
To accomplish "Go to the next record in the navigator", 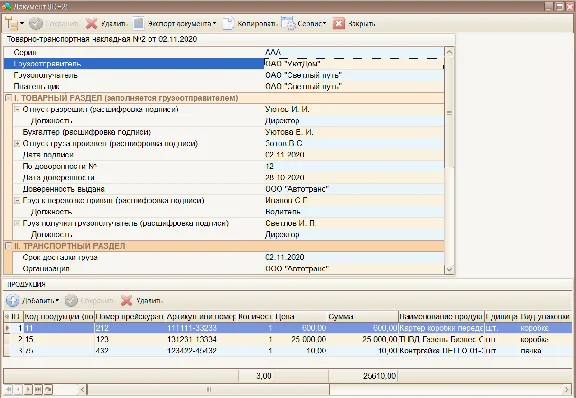I will [28, 389].
